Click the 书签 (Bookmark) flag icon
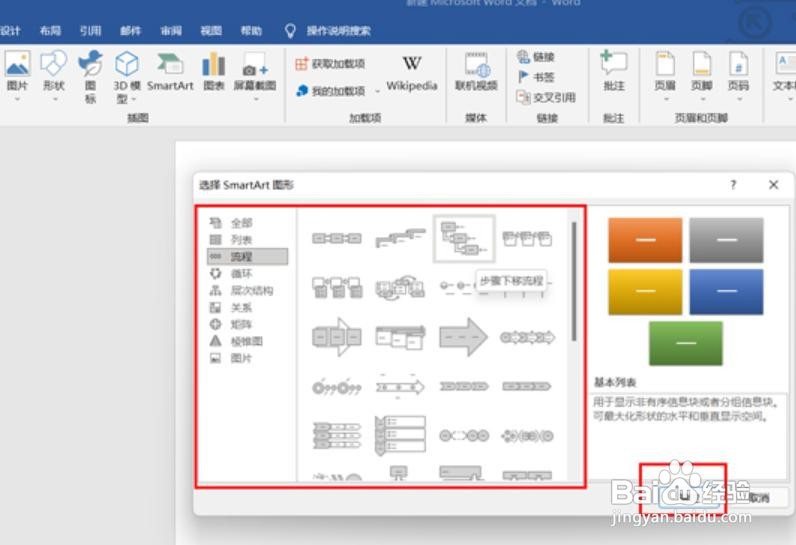The image size is (796, 545). (x=523, y=77)
